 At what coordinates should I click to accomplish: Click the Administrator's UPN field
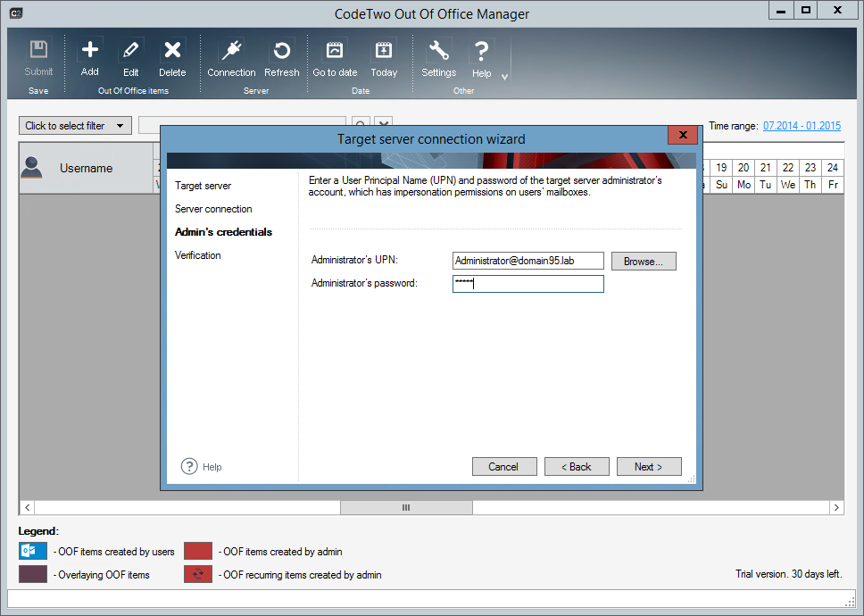point(528,261)
